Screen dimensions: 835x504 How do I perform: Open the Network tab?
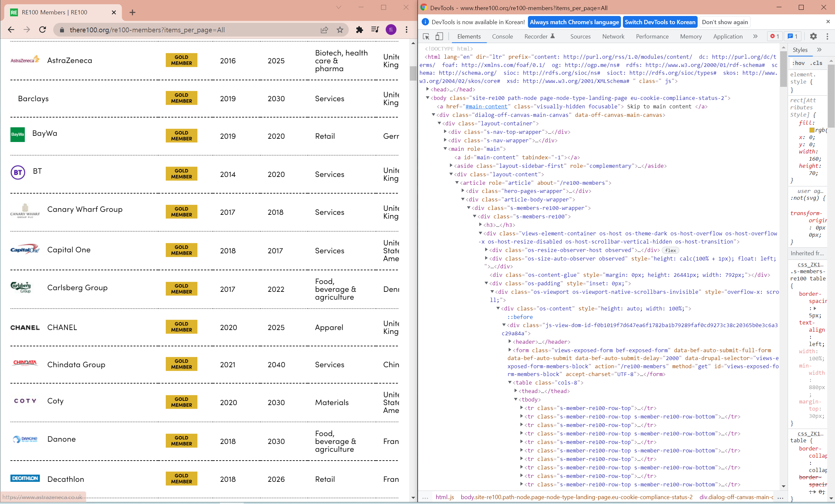point(613,36)
